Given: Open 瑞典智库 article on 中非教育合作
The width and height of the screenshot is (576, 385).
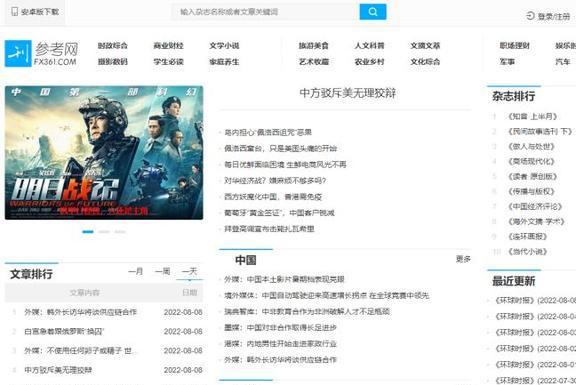Looking at the screenshot, I should tap(307, 312).
